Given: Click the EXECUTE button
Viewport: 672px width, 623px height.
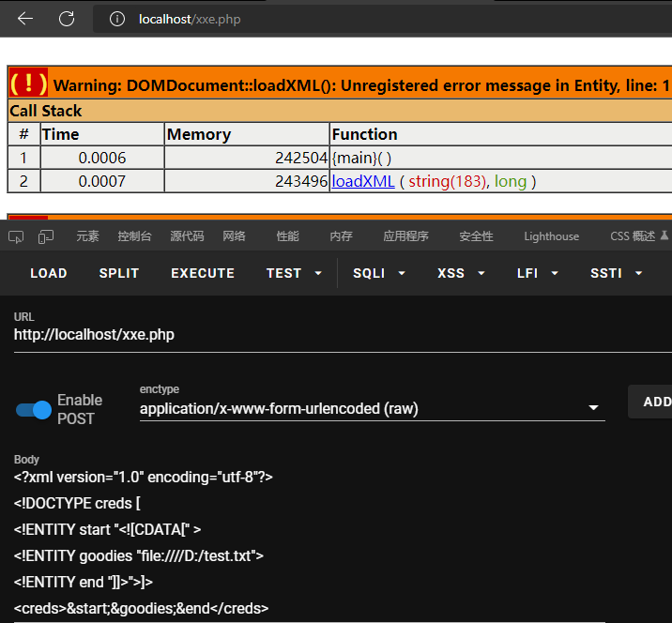Looking at the screenshot, I should [203, 273].
